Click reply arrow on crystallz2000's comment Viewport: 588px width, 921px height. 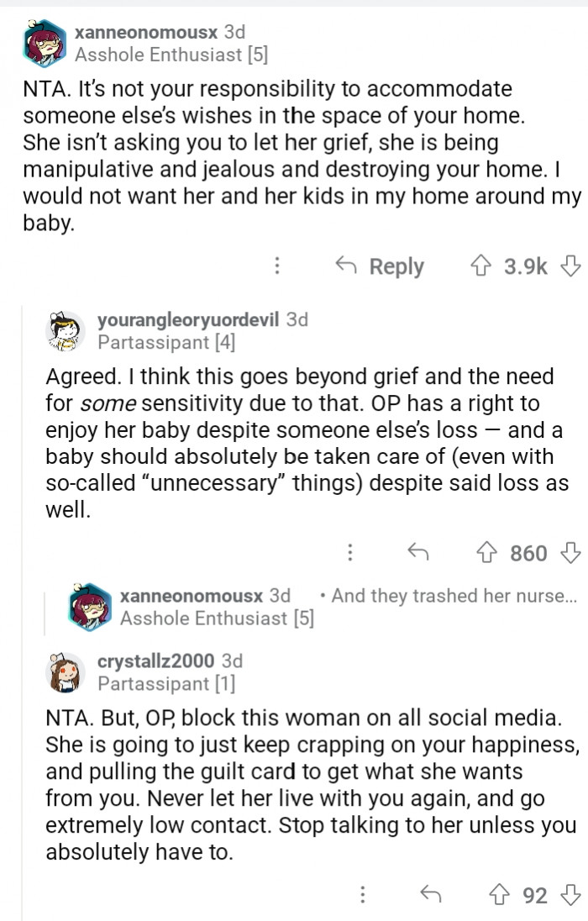coord(430,895)
